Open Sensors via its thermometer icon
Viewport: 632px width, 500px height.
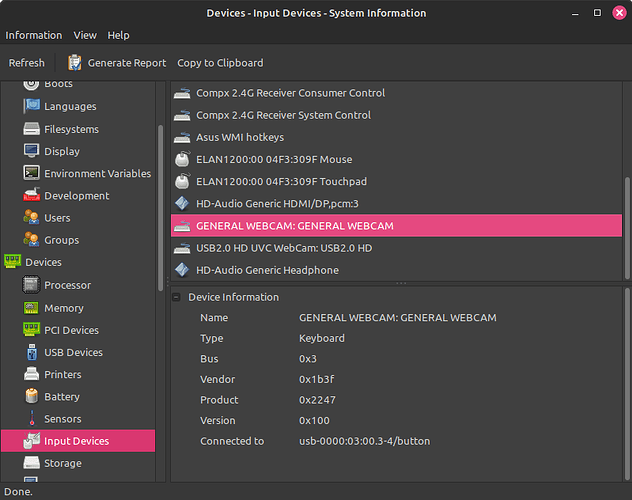point(31,419)
